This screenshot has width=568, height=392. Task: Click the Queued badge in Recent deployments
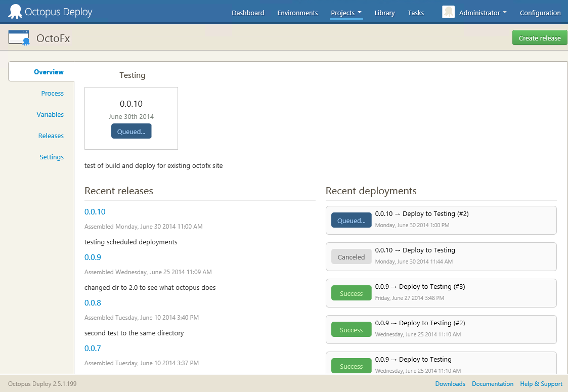point(351,220)
